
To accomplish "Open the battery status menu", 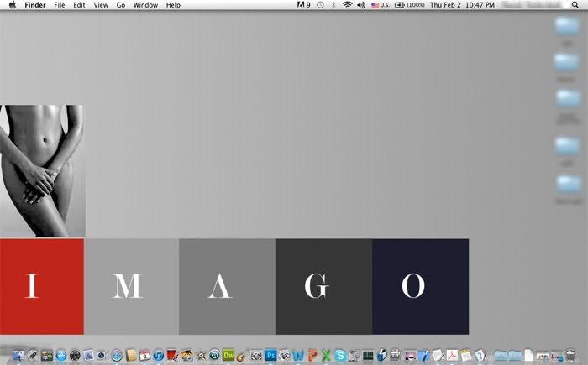I will (x=410, y=5).
